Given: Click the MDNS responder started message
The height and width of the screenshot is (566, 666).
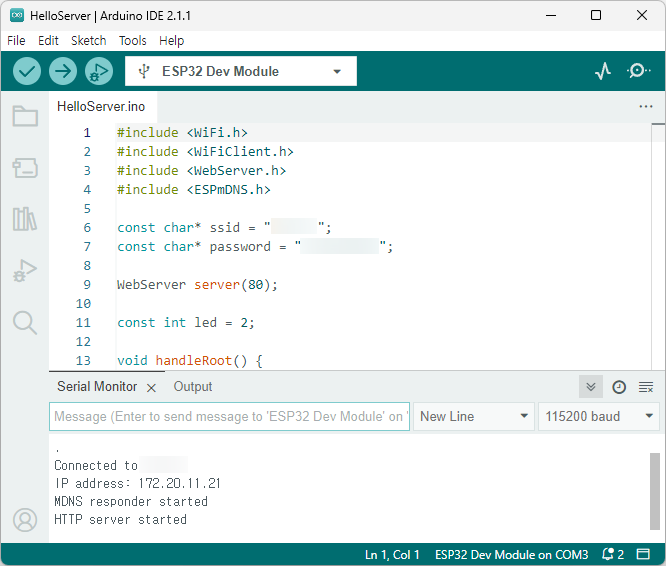Looking at the screenshot, I should click(131, 501).
